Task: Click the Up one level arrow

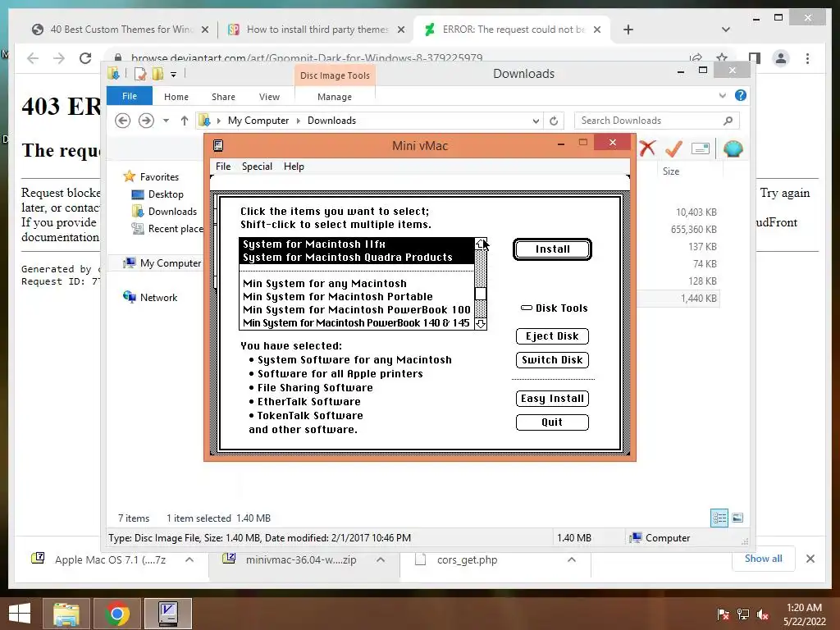Action: click(x=185, y=121)
